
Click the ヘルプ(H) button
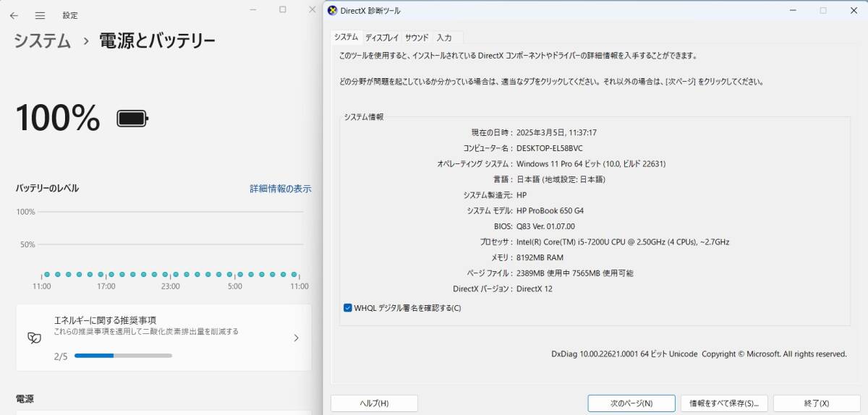374,403
